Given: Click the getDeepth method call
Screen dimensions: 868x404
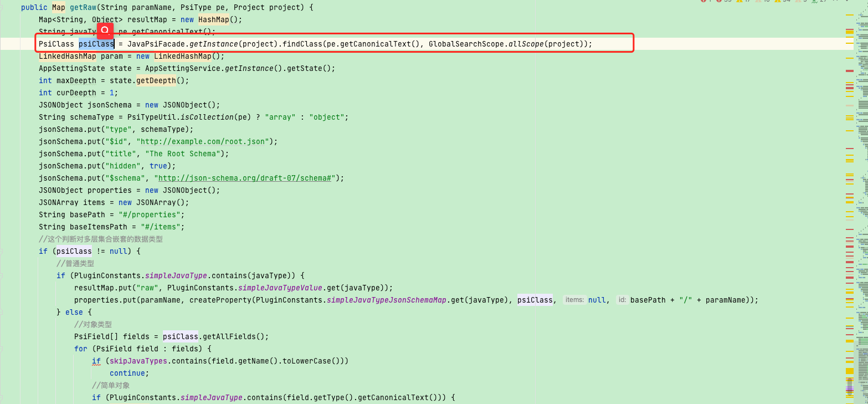Looking at the screenshot, I should tap(156, 80).
